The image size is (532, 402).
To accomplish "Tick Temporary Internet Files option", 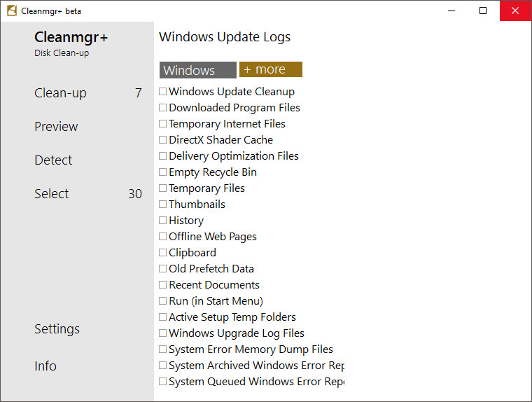I will [x=162, y=124].
